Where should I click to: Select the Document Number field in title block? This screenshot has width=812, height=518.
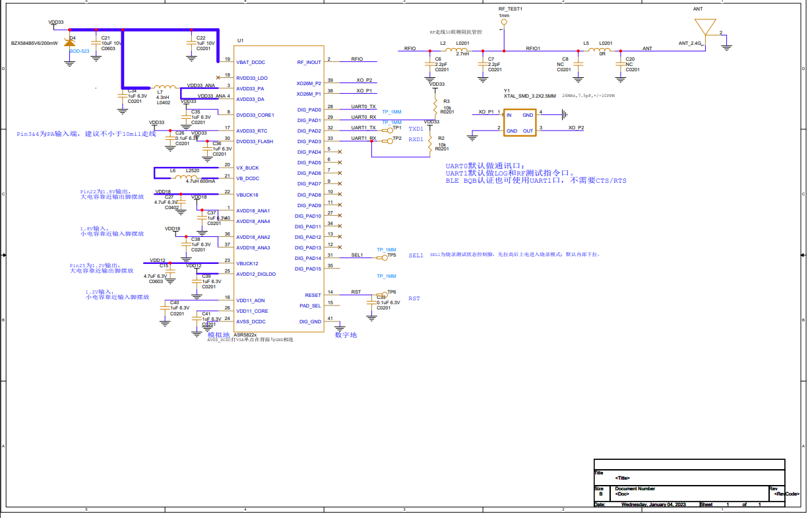(x=635, y=489)
